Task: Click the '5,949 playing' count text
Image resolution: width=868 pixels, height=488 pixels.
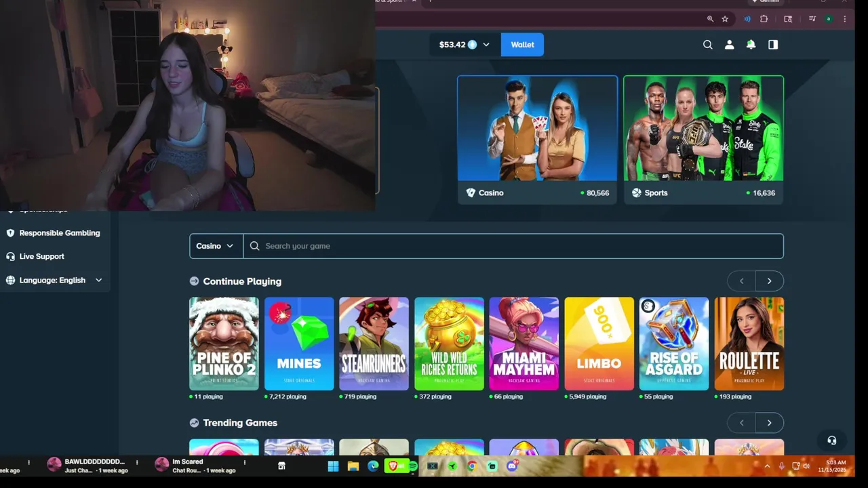Action: (x=588, y=396)
